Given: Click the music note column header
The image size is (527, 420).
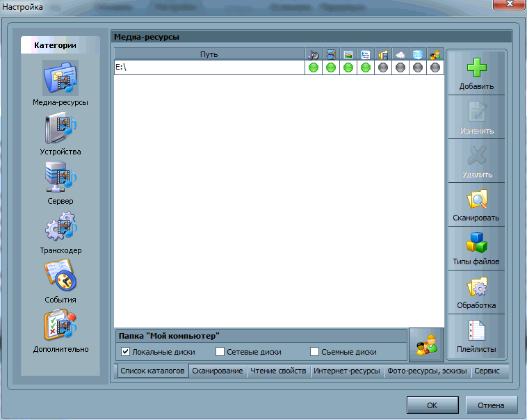Looking at the screenshot, I should pyautogui.click(x=314, y=54).
